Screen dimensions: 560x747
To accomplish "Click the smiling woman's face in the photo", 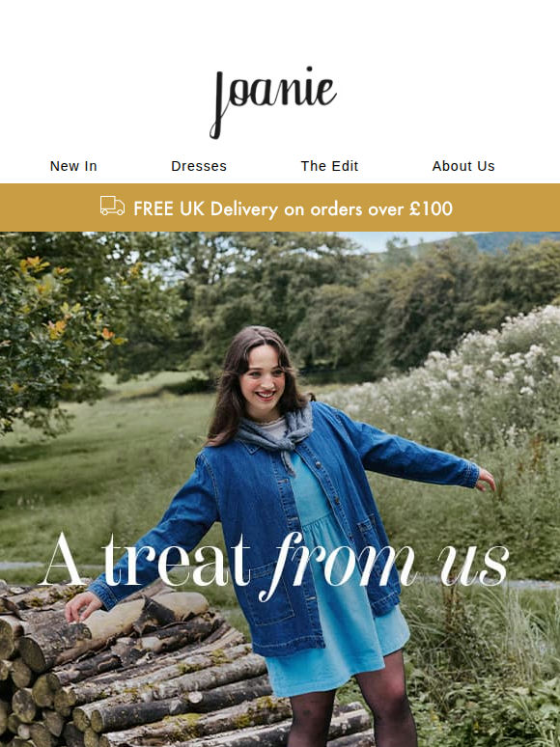I will pos(263,382).
